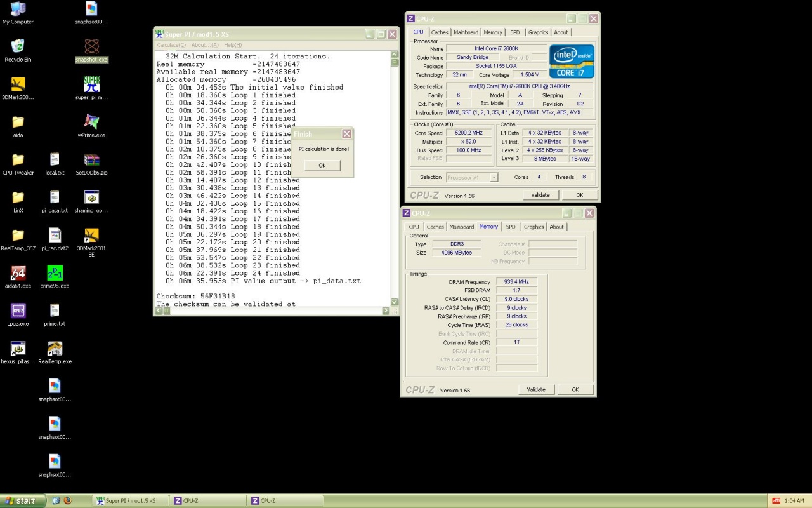Screen dimensions: 812x508
Task: Open the wPrime.exe desktop icon
Action: (91, 122)
